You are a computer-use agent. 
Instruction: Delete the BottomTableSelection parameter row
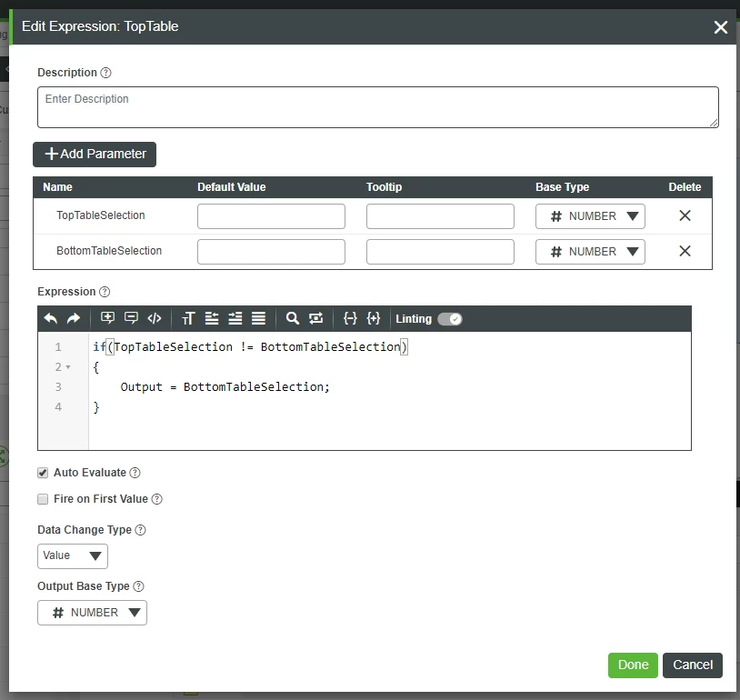click(685, 251)
